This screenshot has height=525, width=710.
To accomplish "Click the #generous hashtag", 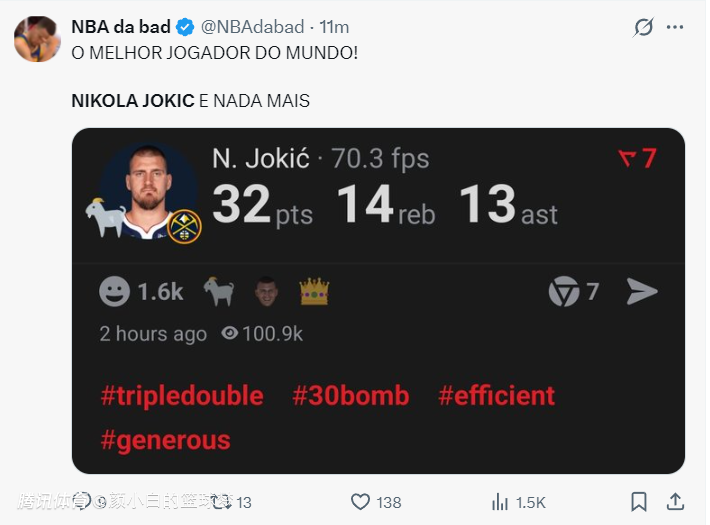I will (165, 440).
